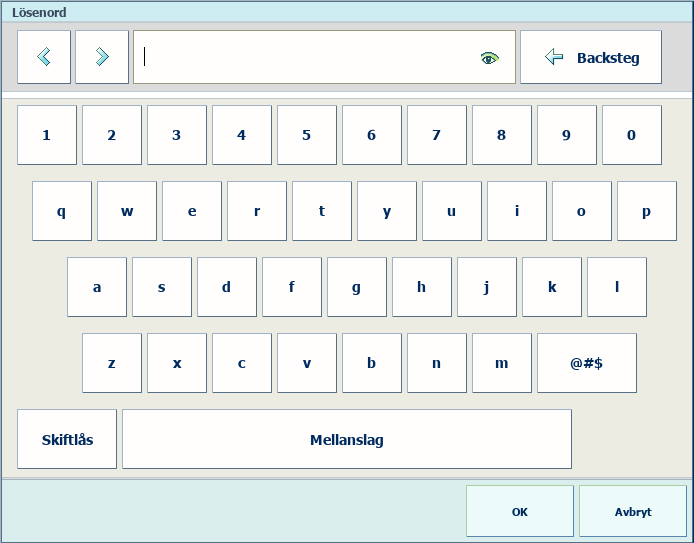Toggle Skiftlås caps lock
694x543 pixels.
[67, 439]
